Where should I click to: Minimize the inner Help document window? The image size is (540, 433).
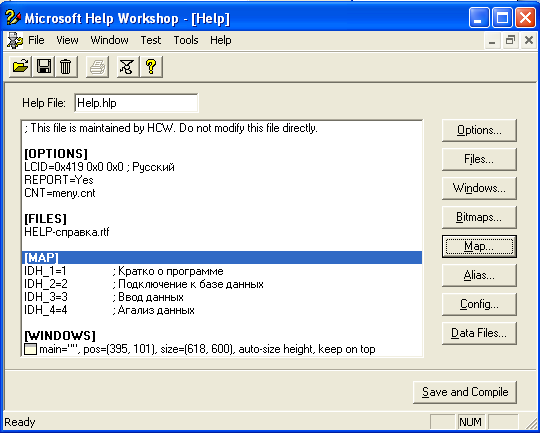pyautogui.click(x=492, y=41)
